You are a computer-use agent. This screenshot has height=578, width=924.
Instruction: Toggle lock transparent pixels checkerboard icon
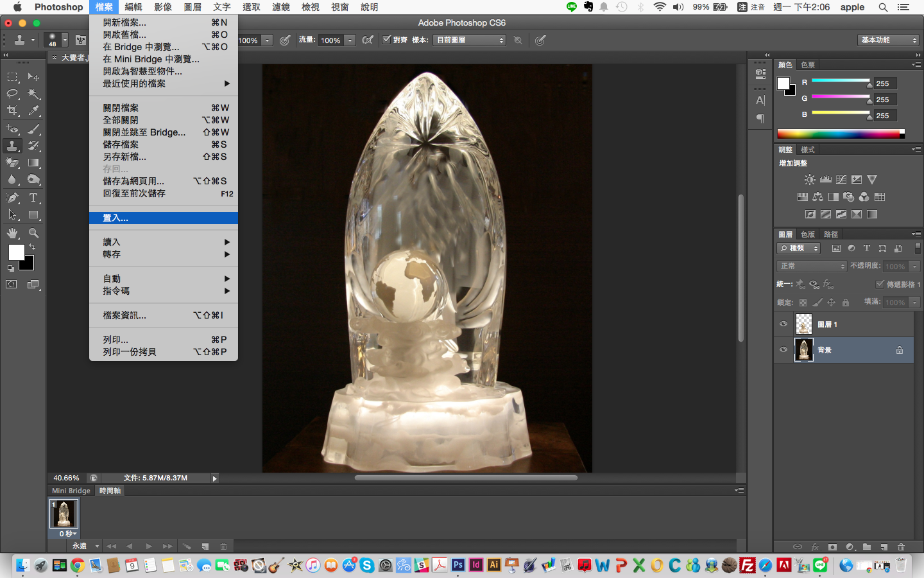[803, 302]
